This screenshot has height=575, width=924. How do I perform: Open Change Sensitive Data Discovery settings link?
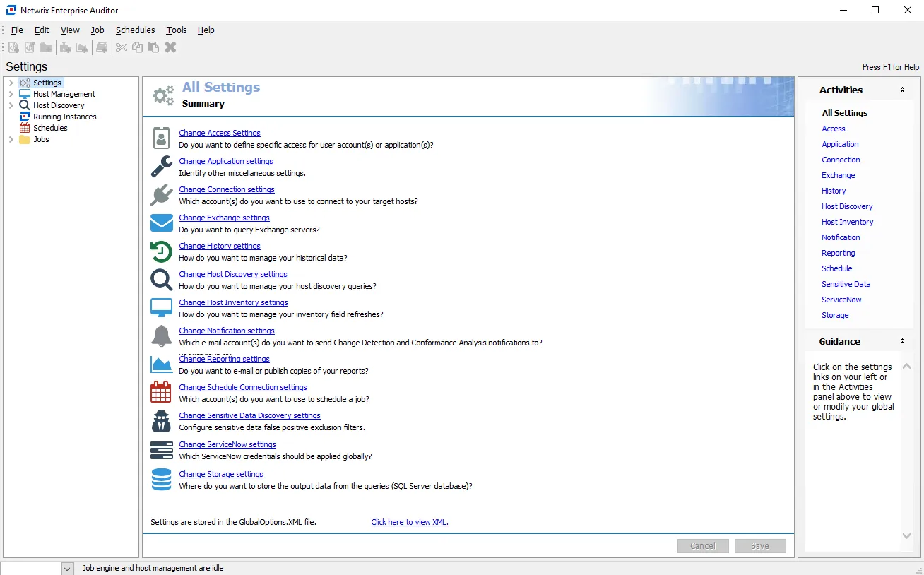coord(249,415)
